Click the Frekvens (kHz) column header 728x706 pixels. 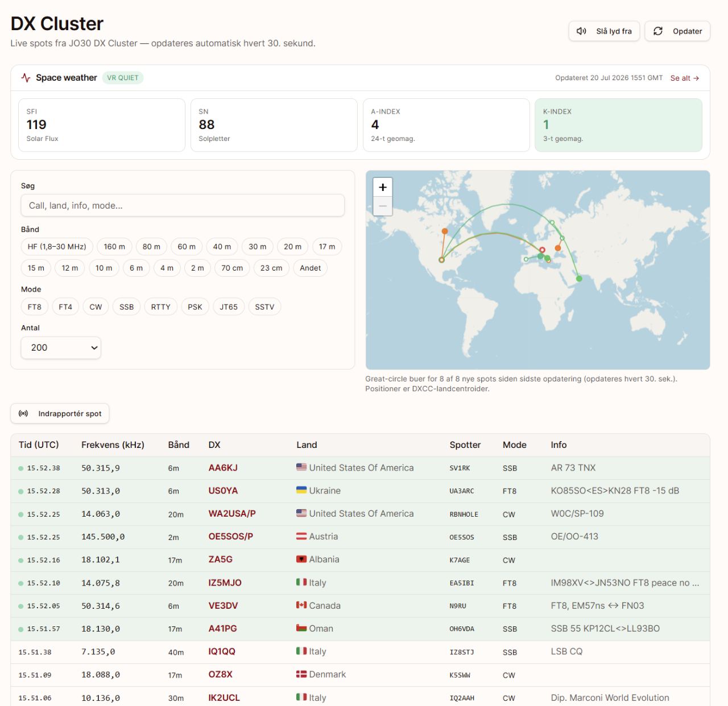(x=113, y=445)
